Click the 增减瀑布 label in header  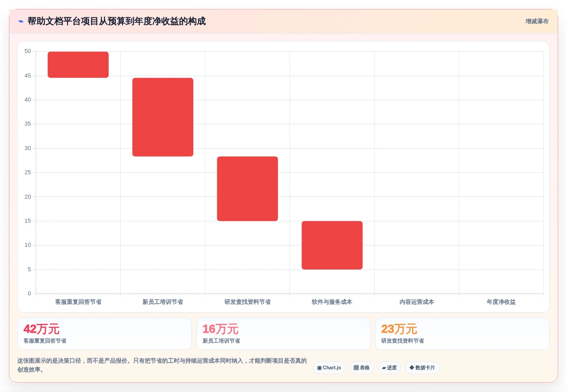click(x=537, y=21)
